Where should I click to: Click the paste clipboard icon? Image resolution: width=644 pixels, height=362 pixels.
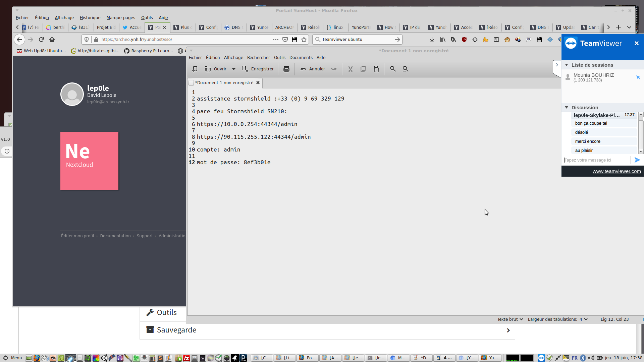tap(376, 69)
